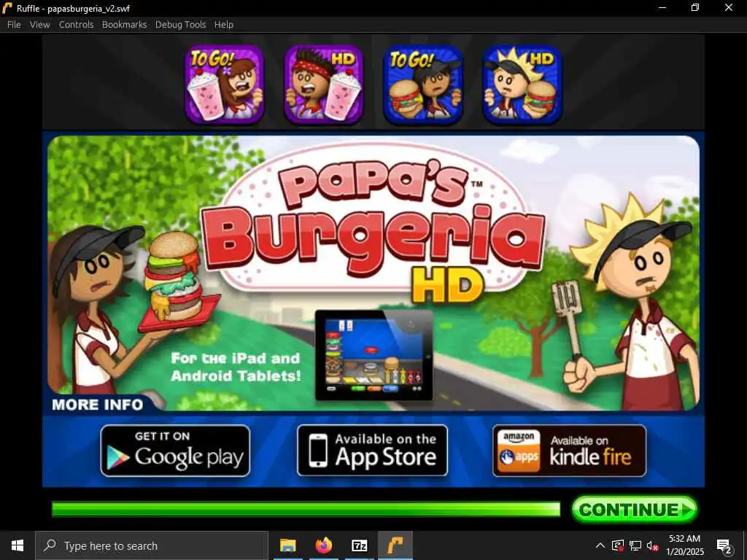Click the Amazon Kindle Fire badge

tap(569, 451)
